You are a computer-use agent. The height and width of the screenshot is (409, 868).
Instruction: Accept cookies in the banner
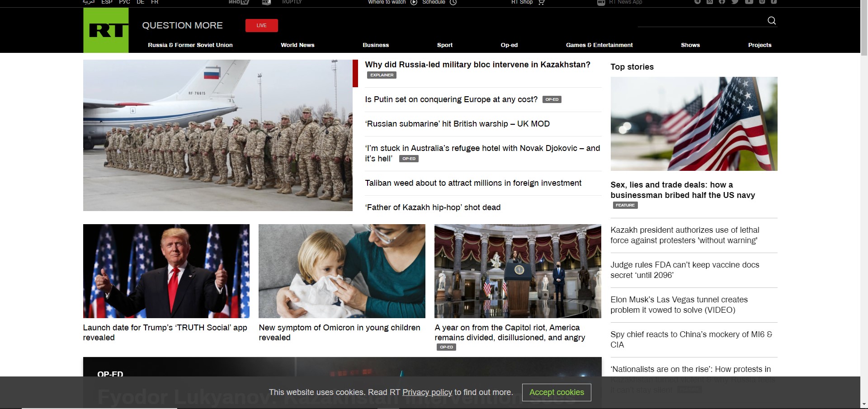[557, 392]
